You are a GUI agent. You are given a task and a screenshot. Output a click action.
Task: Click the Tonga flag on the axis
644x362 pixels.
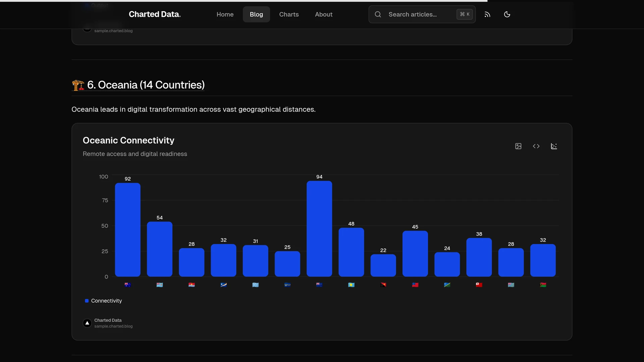click(479, 285)
